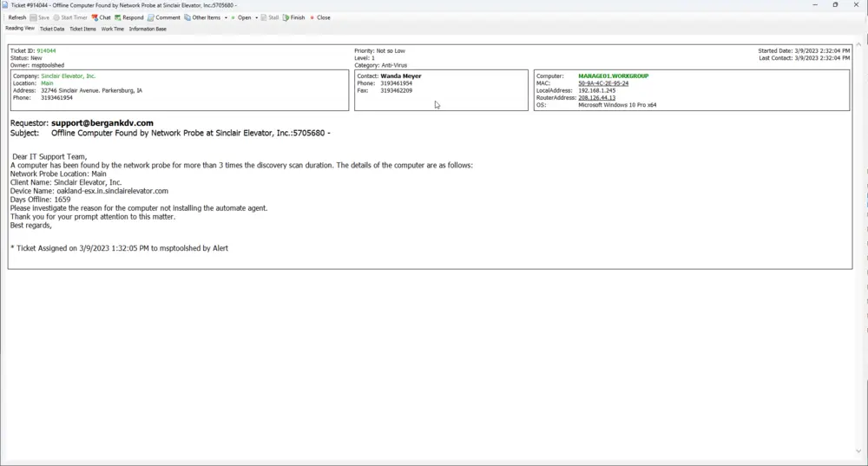Screen dimensions: 868x466
Task: Click the Save toolbar icon
Action: point(34,17)
